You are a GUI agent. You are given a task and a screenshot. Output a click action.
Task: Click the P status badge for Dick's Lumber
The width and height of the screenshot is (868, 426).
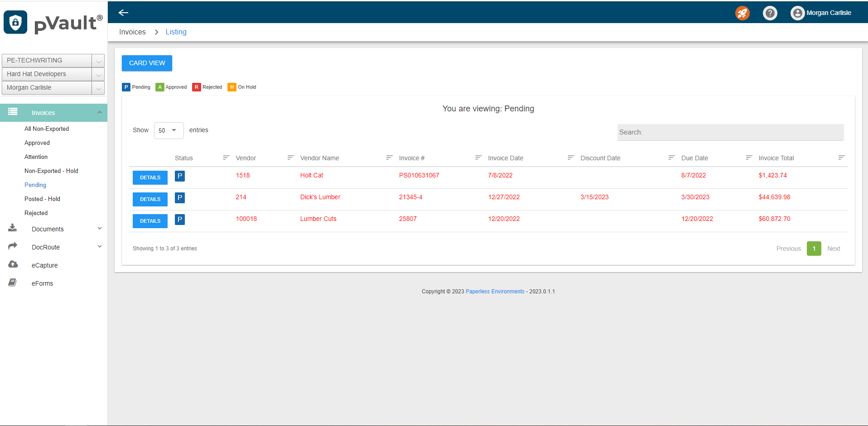pos(180,198)
